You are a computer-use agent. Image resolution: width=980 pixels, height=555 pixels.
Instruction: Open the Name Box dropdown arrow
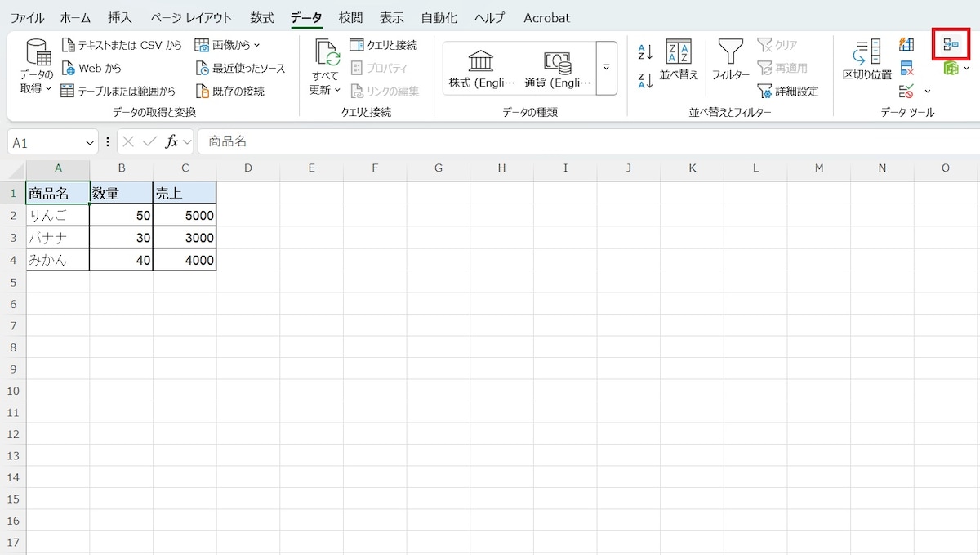coord(90,142)
